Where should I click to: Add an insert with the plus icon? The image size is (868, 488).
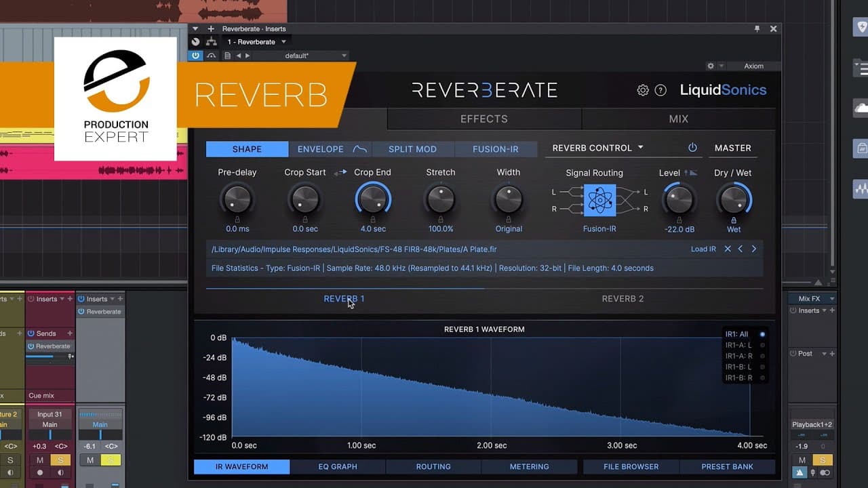pos(211,29)
